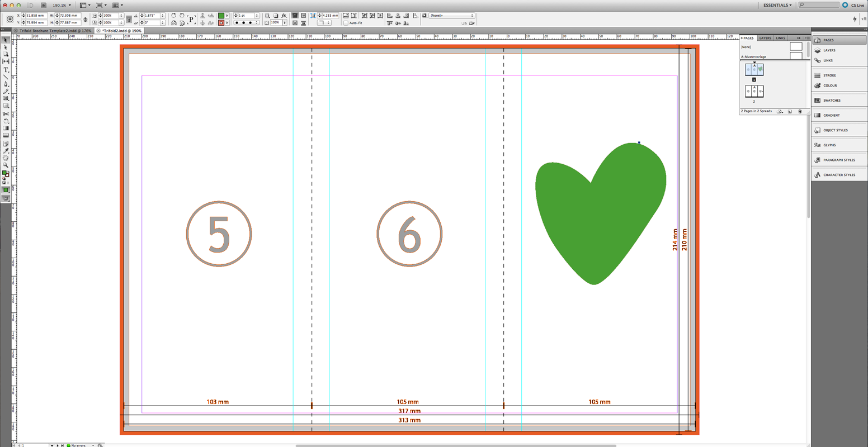Open Screen Mode dropdown

point(101,5)
